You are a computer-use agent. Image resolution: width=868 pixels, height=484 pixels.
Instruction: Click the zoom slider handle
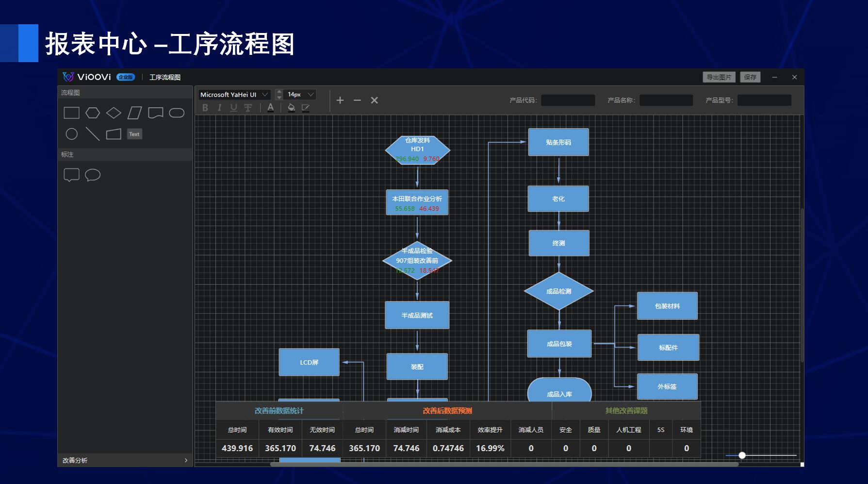(x=742, y=455)
